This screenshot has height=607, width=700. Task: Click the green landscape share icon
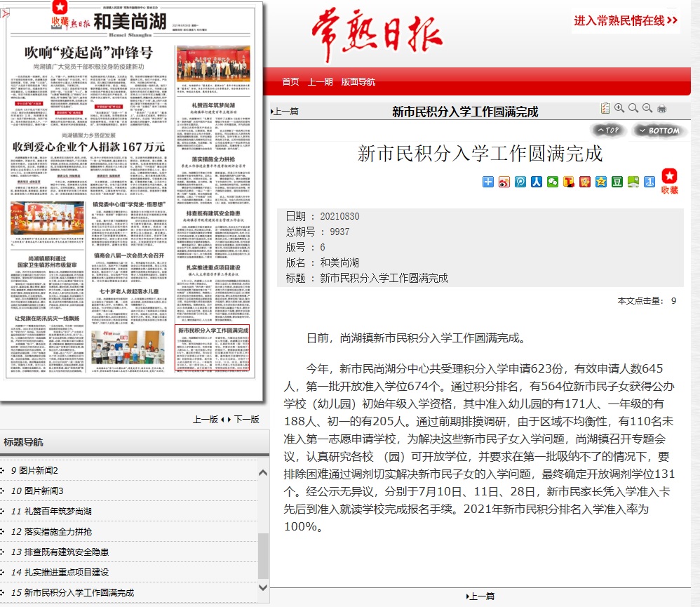click(633, 182)
